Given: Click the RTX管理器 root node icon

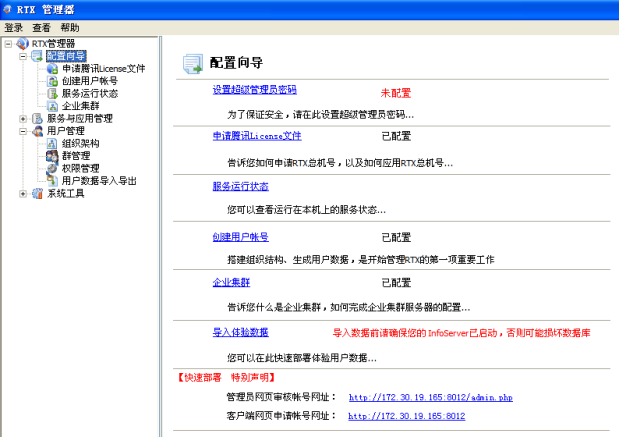Looking at the screenshot, I should pos(23,44).
